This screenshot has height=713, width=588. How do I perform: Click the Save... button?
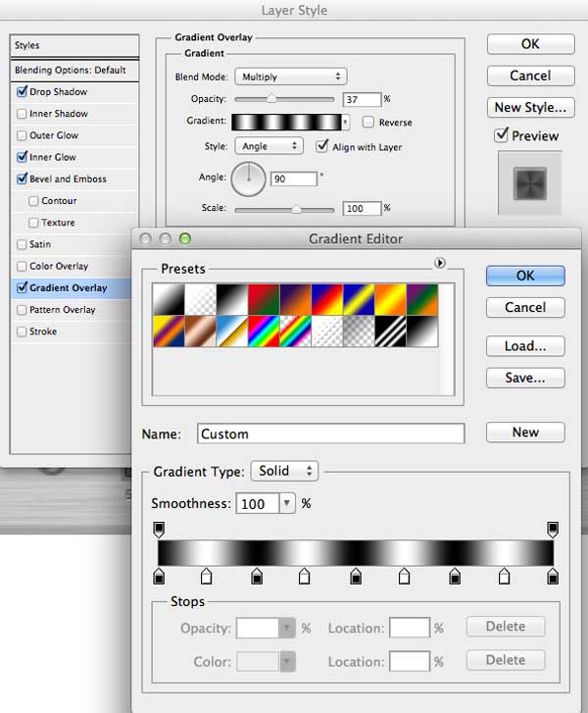pos(525,378)
